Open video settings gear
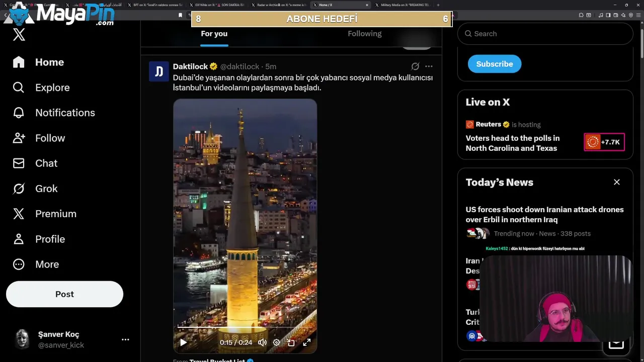 [x=276, y=342]
